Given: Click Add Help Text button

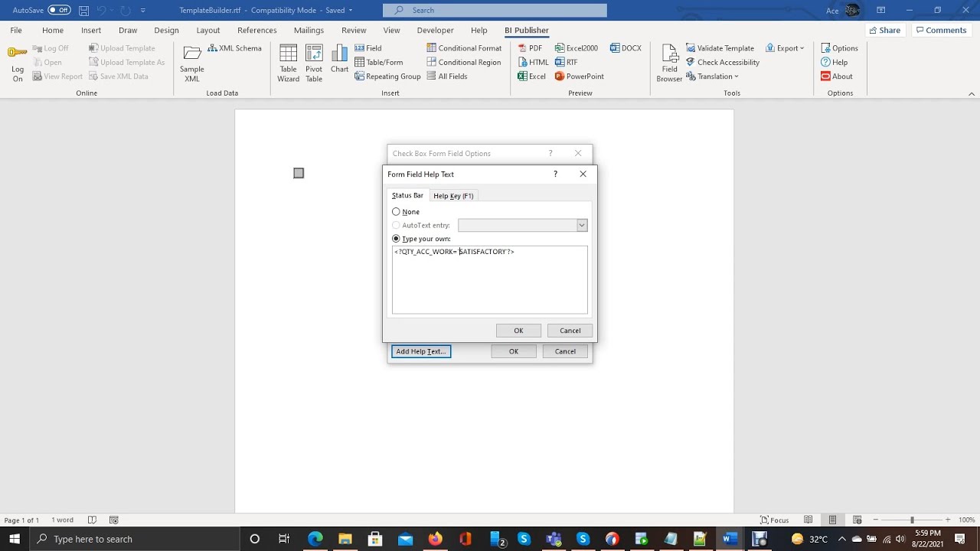Looking at the screenshot, I should [x=421, y=351].
